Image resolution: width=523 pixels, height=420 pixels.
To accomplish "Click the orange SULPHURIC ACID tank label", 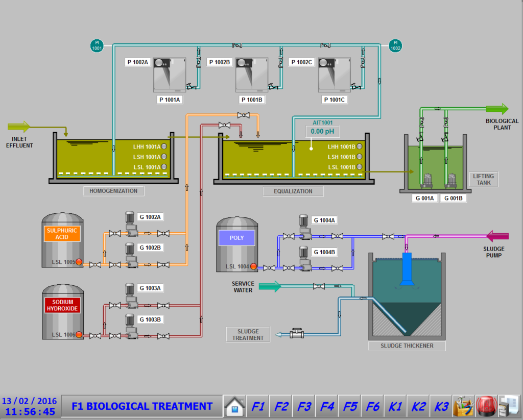I will (x=62, y=234).
